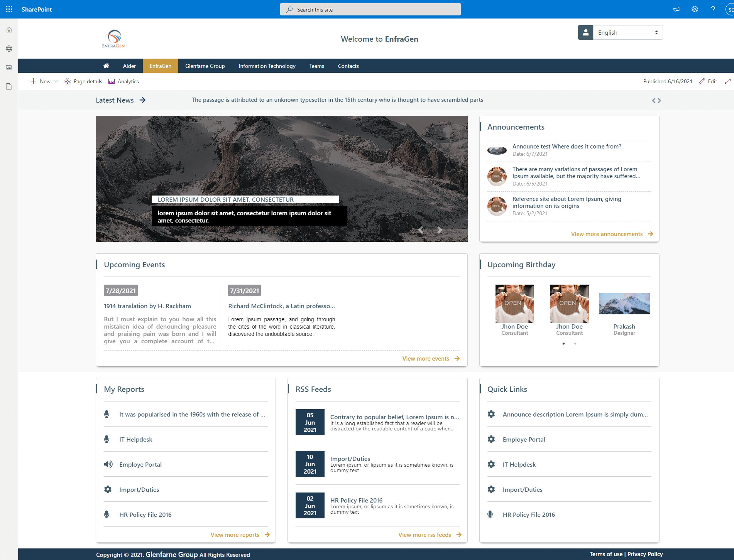Open the Teams navigation item
The height and width of the screenshot is (560, 734).
click(316, 66)
